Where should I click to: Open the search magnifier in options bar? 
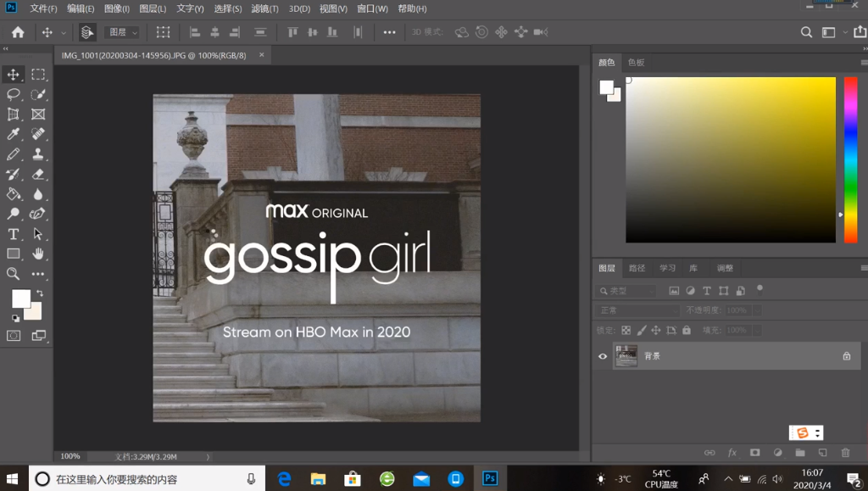(x=807, y=32)
